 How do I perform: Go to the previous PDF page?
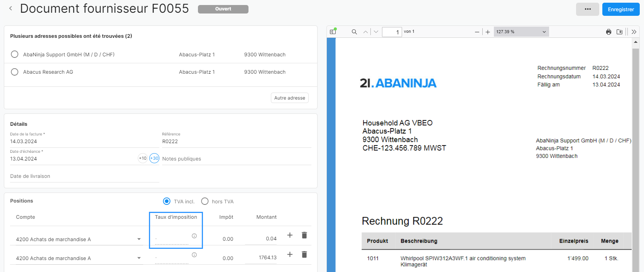[365, 32]
